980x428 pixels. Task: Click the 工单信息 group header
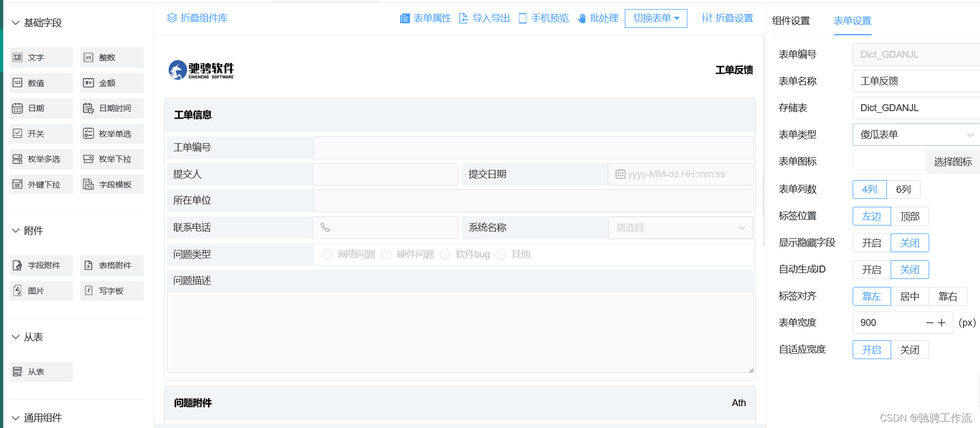point(460,115)
